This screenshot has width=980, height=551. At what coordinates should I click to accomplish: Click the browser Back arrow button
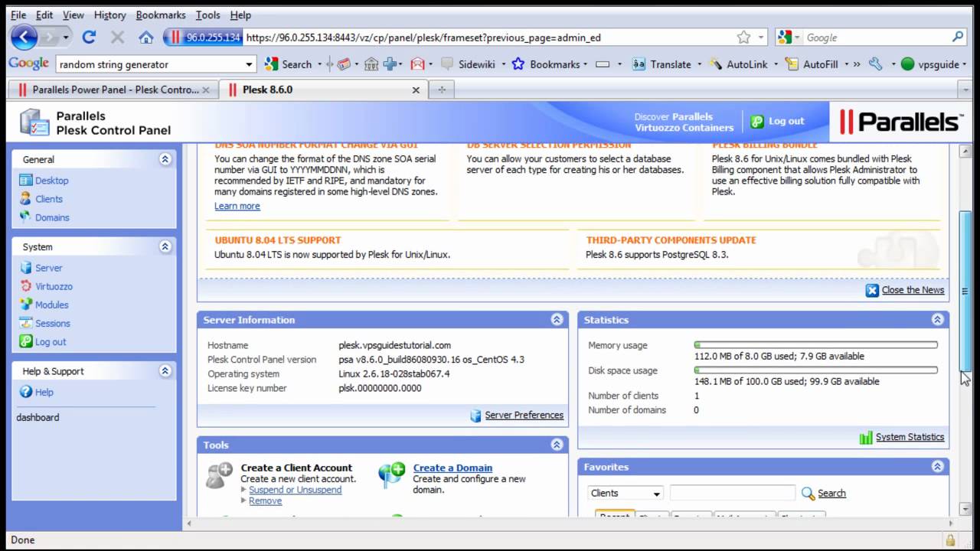(24, 37)
